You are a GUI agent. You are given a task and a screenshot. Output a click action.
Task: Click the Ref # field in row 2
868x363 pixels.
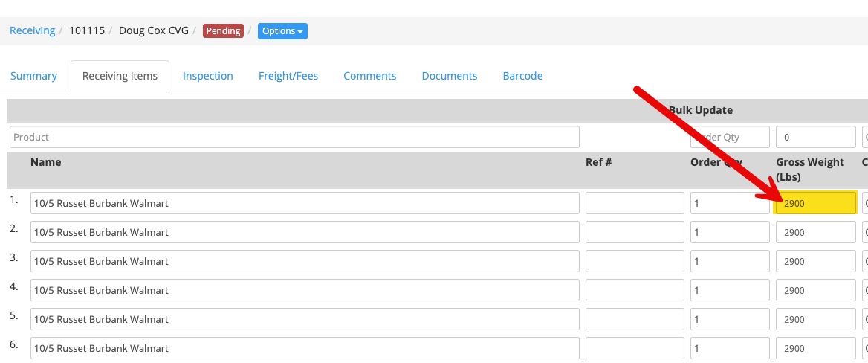pos(634,232)
